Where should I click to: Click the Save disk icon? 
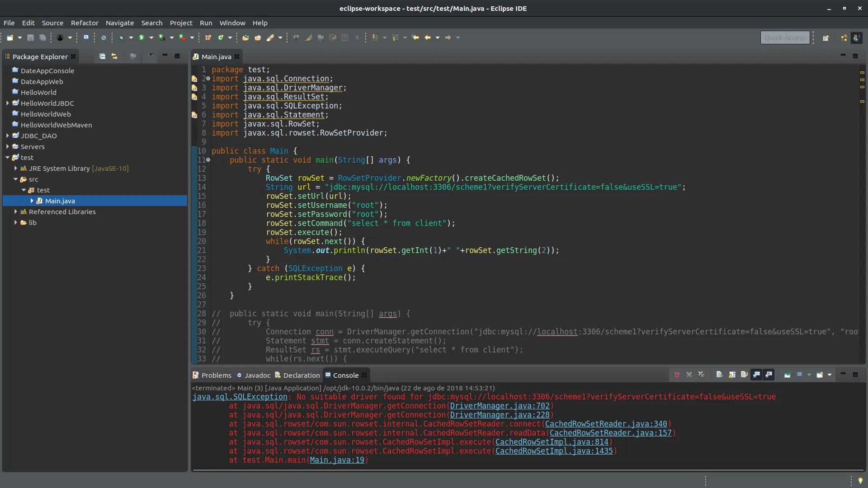30,38
